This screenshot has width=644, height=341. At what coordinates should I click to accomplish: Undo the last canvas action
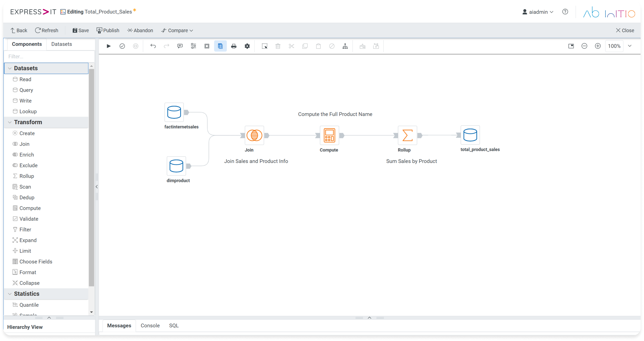click(x=153, y=46)
